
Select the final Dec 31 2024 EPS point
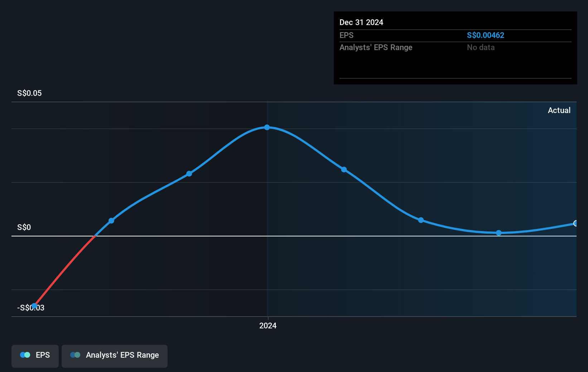tap(575, 223)
